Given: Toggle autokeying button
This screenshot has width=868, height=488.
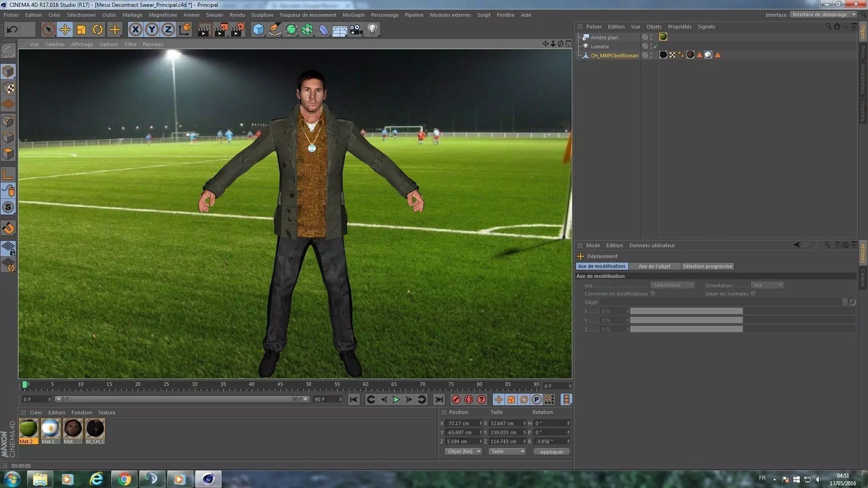Looking at the screenshot, I should coord(469,399).
